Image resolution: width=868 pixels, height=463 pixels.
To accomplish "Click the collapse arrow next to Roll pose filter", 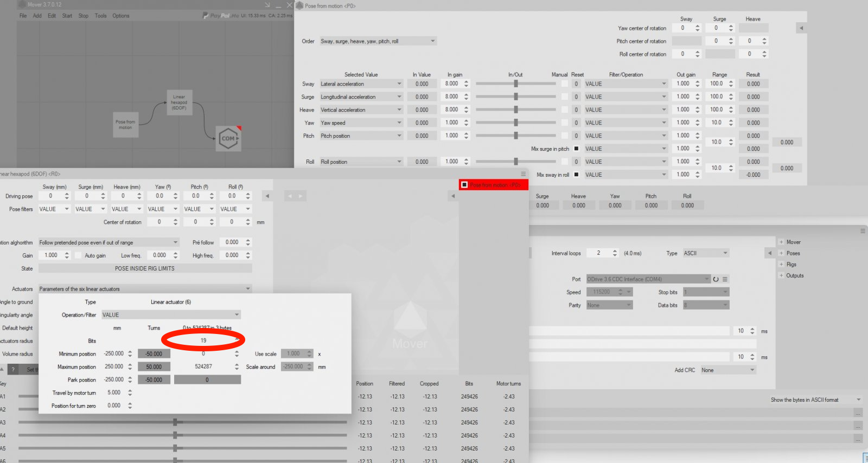I will 267,196.
